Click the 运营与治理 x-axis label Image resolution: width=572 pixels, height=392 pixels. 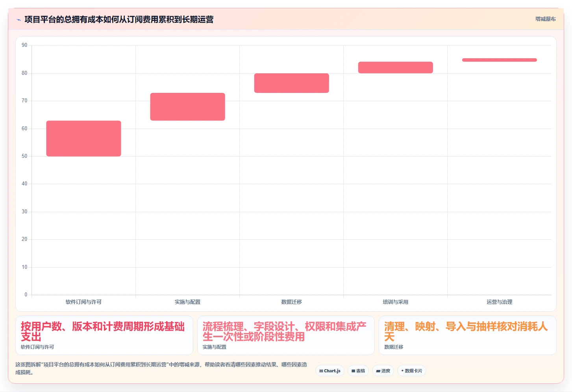point(499,302)
